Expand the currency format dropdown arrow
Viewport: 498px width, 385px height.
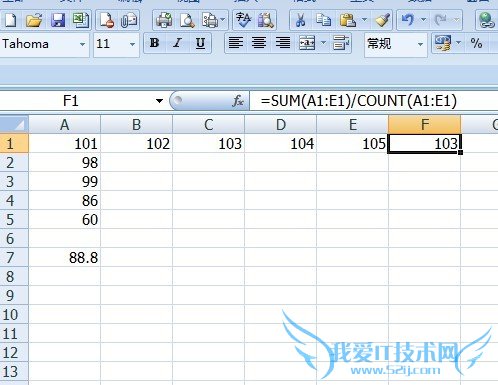[x=459, y=43]
